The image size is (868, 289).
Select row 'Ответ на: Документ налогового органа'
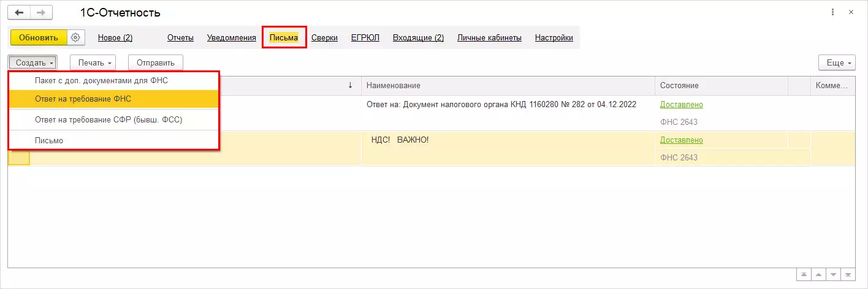click(501, 105)
